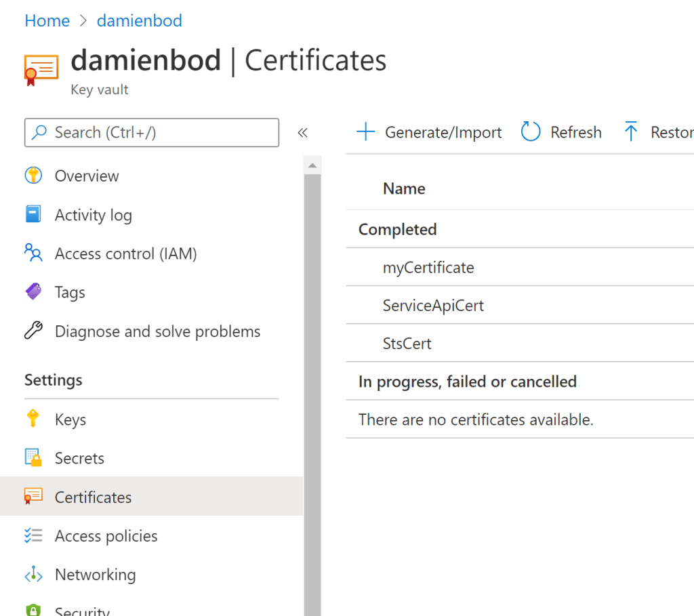Open the Activity log menu item

pyautogui.click(x=151, y=215)
